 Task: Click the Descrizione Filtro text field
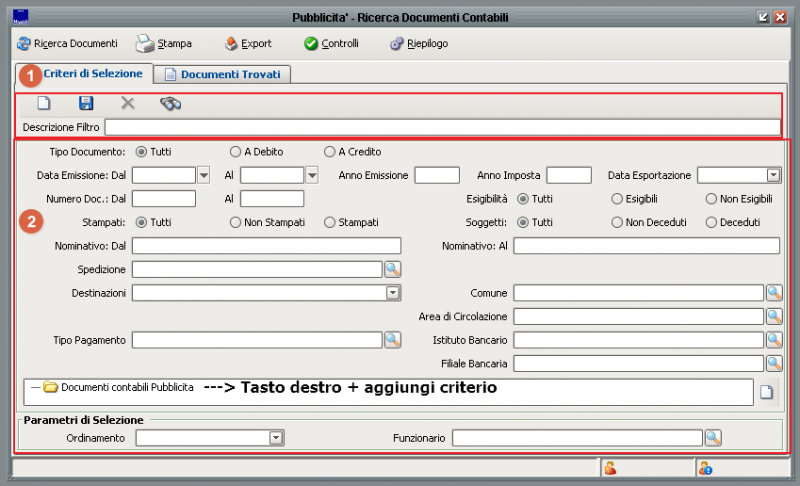pos(442,127)
